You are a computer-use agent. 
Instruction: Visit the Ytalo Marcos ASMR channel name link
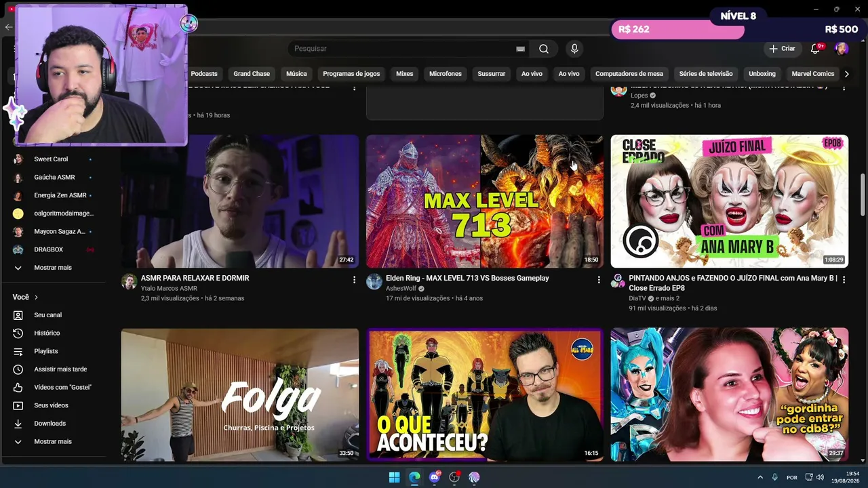coord(169,289)
